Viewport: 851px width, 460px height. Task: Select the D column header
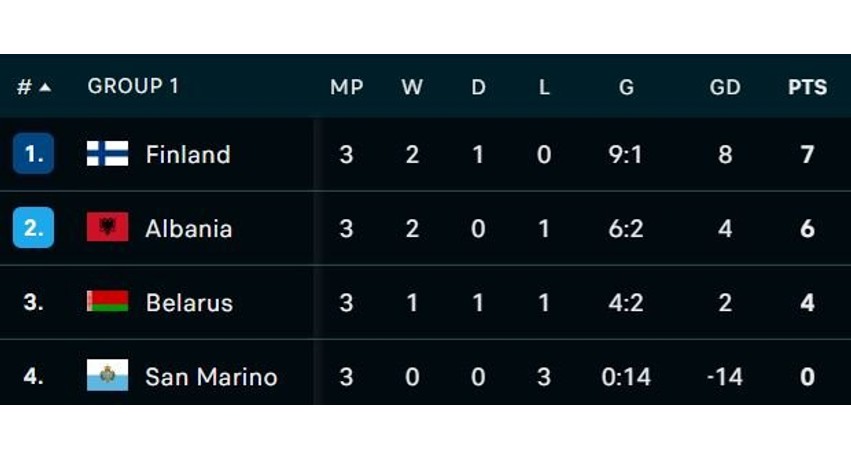pyautogui.click(x=478, y=87)
